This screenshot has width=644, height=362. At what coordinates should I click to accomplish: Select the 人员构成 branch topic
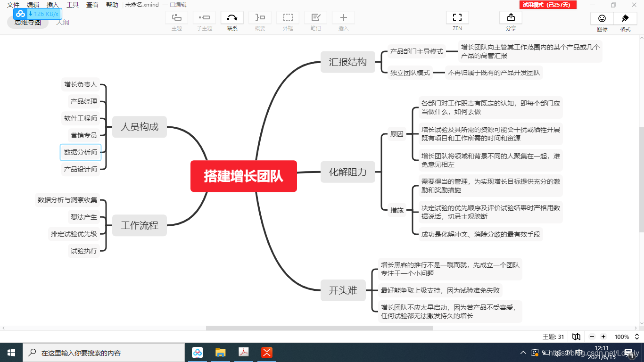[x=140, y=126]
